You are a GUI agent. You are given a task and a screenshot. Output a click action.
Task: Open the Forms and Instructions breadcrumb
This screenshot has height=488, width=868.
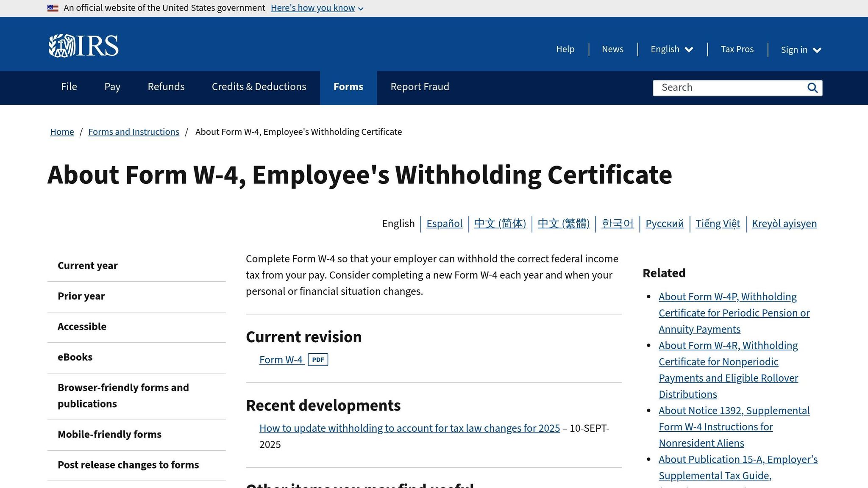(134, 132)
